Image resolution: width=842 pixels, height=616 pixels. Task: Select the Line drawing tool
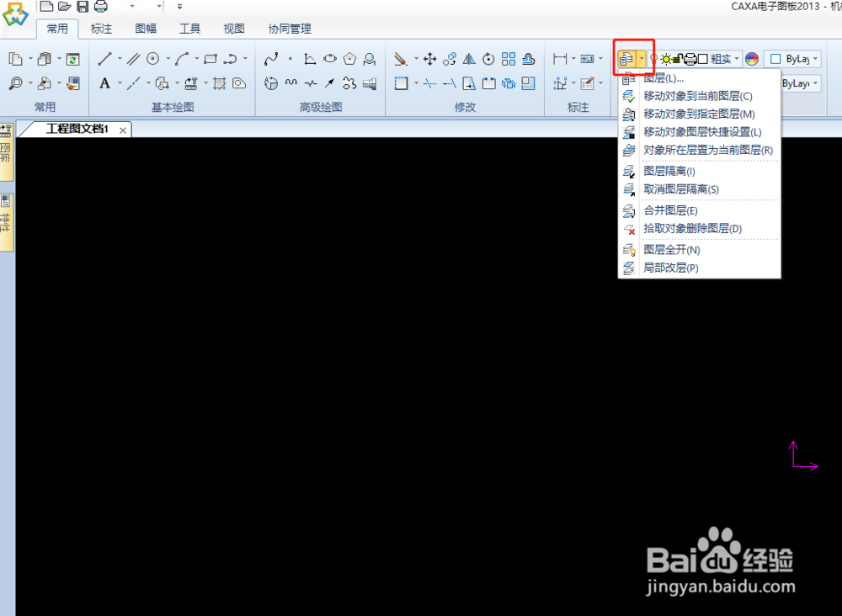tap(104, 59)
